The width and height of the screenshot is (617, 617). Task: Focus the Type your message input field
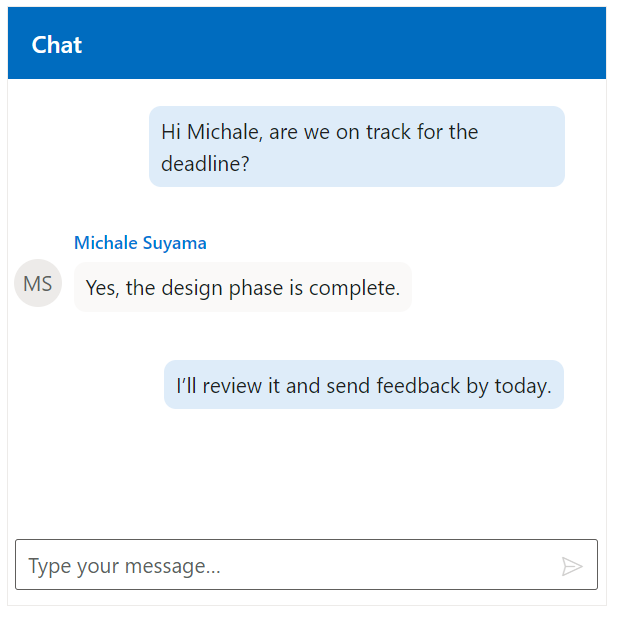[290, 566]
